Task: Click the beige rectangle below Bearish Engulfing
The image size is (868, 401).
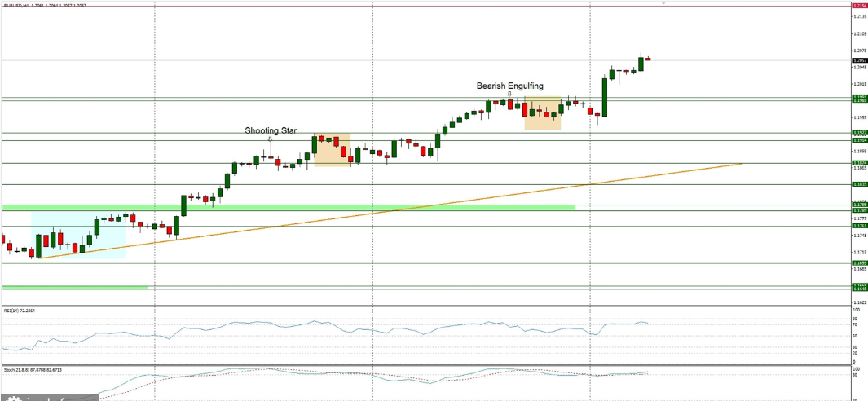Action: (x=542, y=113)
